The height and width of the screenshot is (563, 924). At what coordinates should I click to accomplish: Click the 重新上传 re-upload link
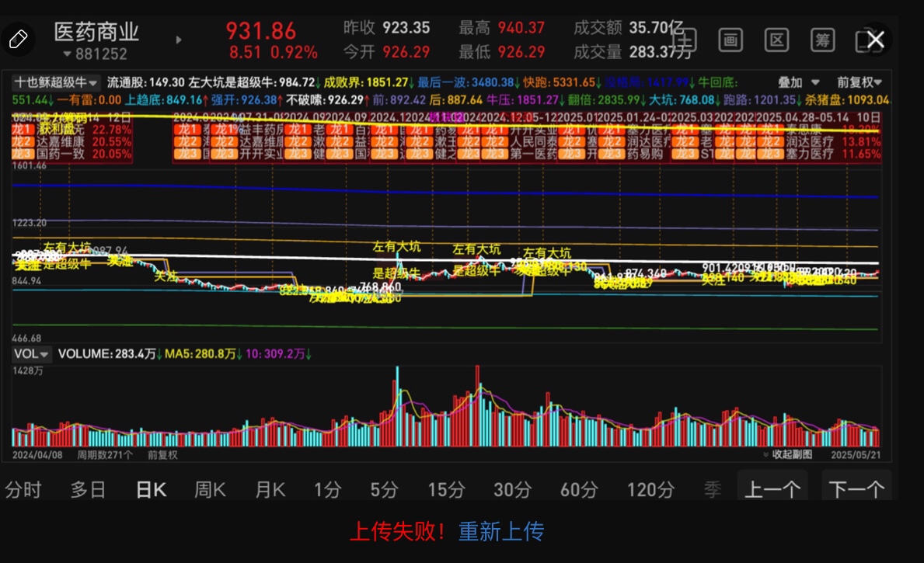click(501, 531)
